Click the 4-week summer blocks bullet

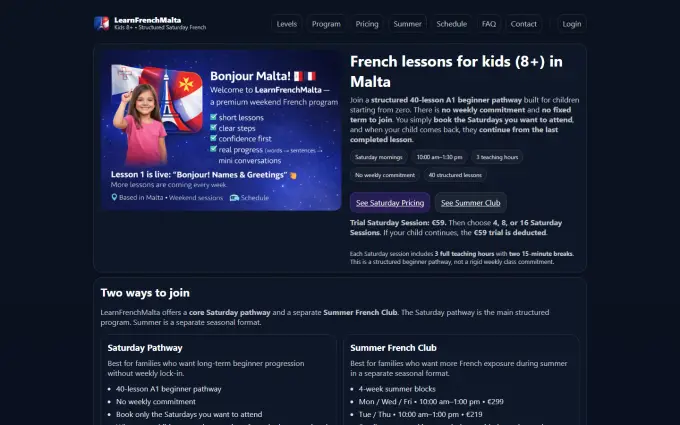coord(397,389)
